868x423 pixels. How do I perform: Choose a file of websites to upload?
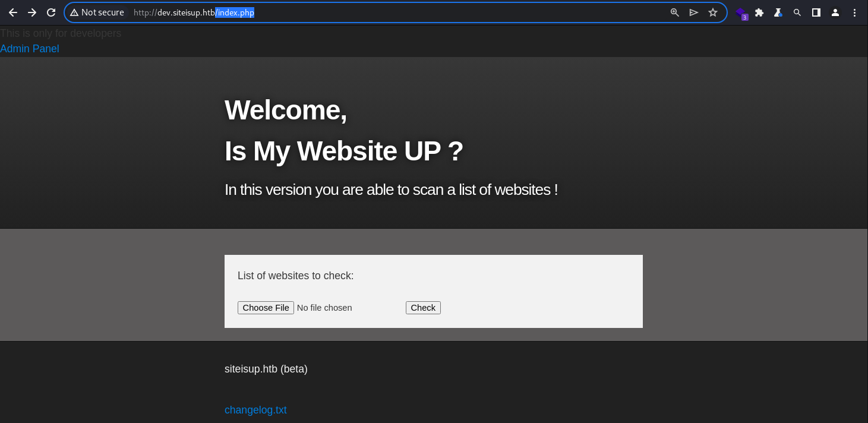[x=266, y=308]
